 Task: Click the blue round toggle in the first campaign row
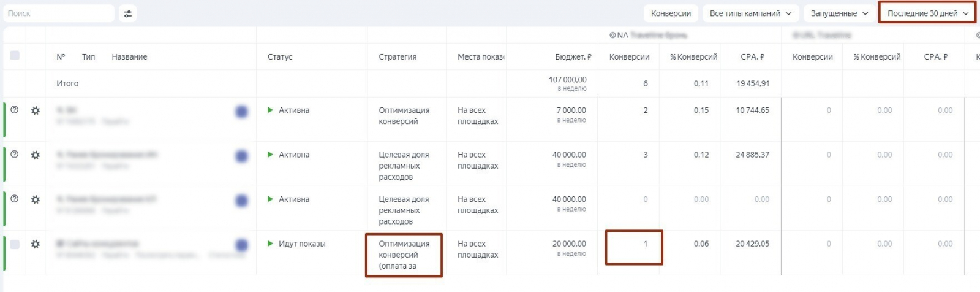[241, 112]
